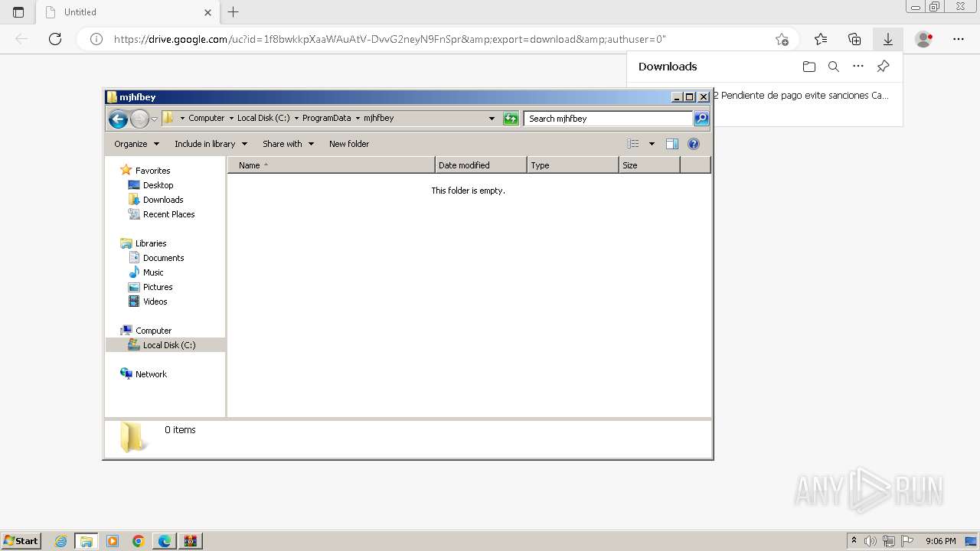980x551 pixels.
Task: Sort by the Date modified column header
Action: (481, 165)
